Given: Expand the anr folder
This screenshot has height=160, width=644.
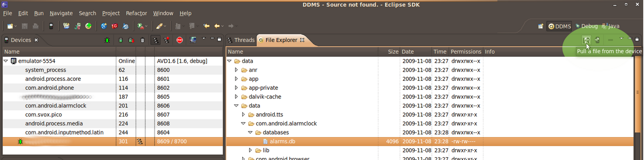Looking at the screenshot, I should [x=236, y=70].
